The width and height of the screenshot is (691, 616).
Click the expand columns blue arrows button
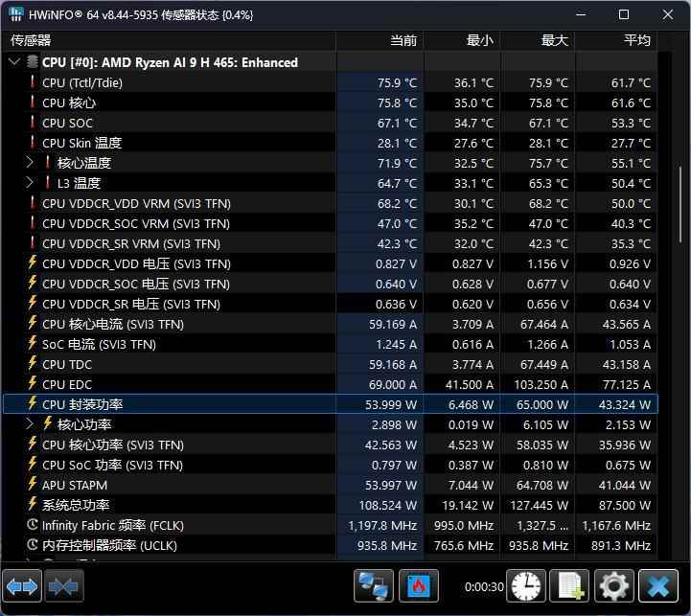[x=22, y=584]
